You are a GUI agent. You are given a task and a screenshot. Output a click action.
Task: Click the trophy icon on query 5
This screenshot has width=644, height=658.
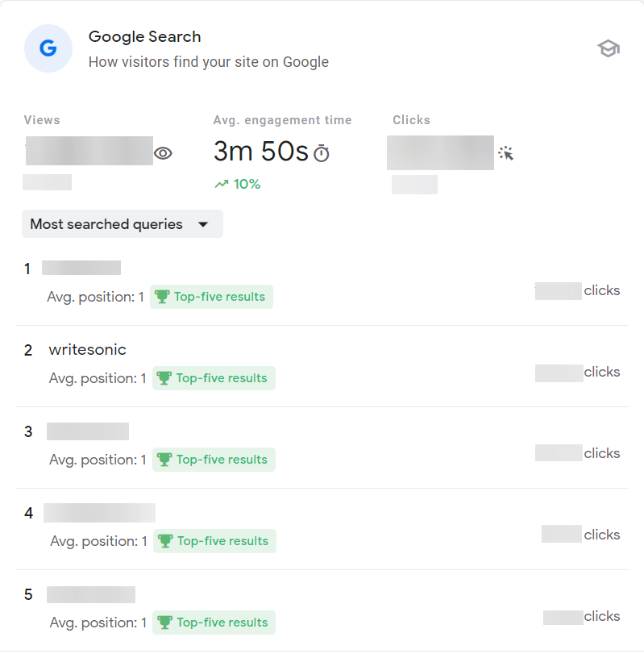click(x=163, y=623)
